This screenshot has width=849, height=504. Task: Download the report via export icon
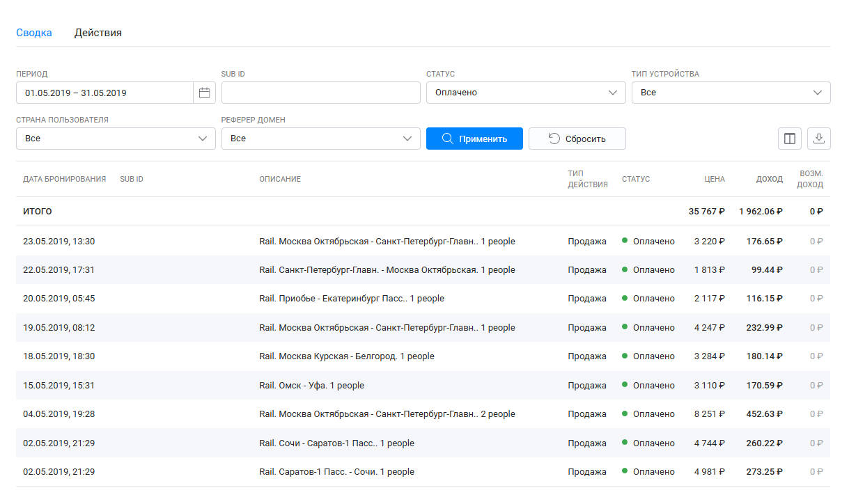pos(819,139)
